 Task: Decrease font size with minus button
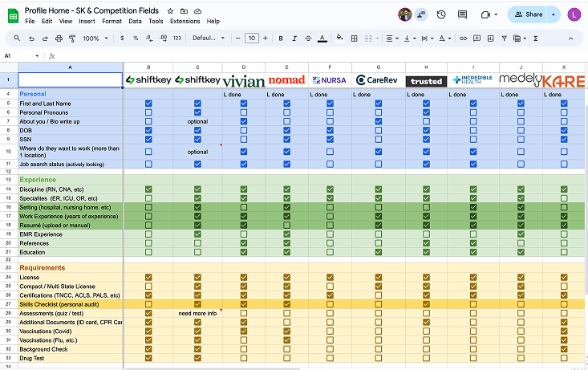click(237, 39)
